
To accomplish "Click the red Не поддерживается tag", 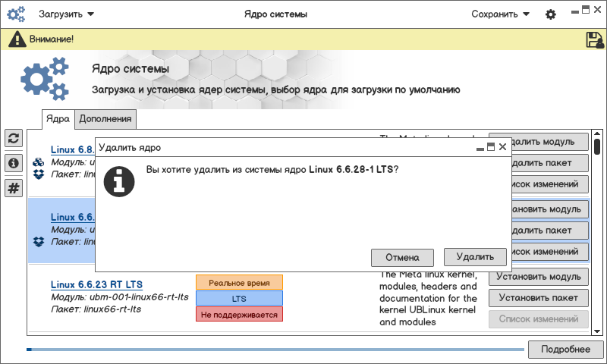I will point(239,315).
